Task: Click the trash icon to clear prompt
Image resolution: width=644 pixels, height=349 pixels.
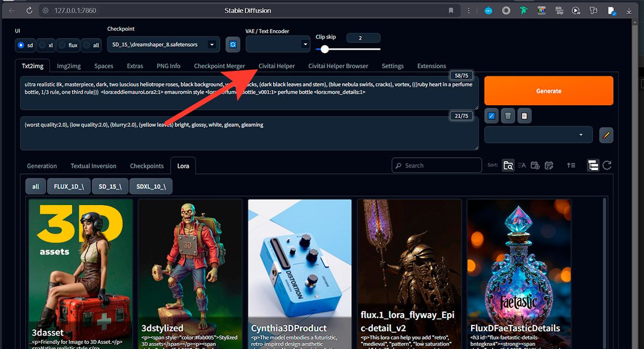Action: [508, 115]
